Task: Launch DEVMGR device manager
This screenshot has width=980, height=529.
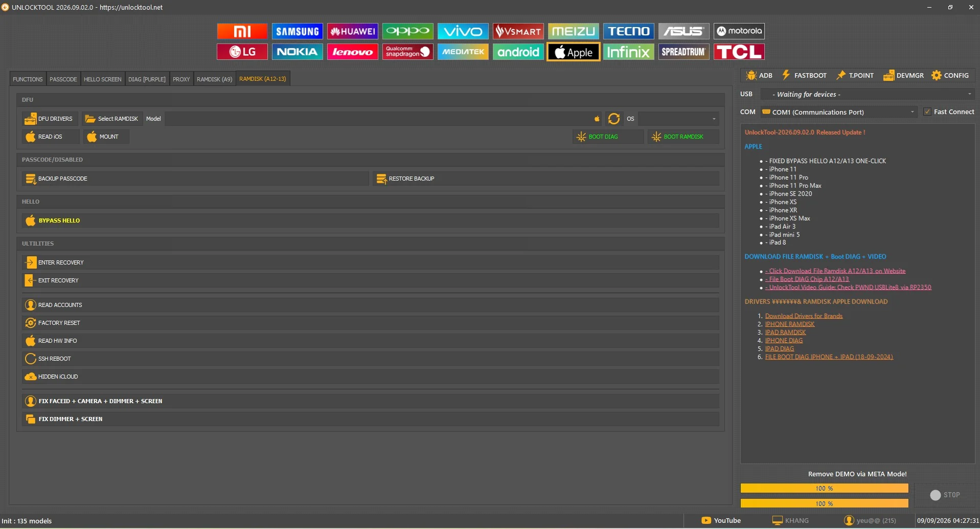Action: click(903, 75)
